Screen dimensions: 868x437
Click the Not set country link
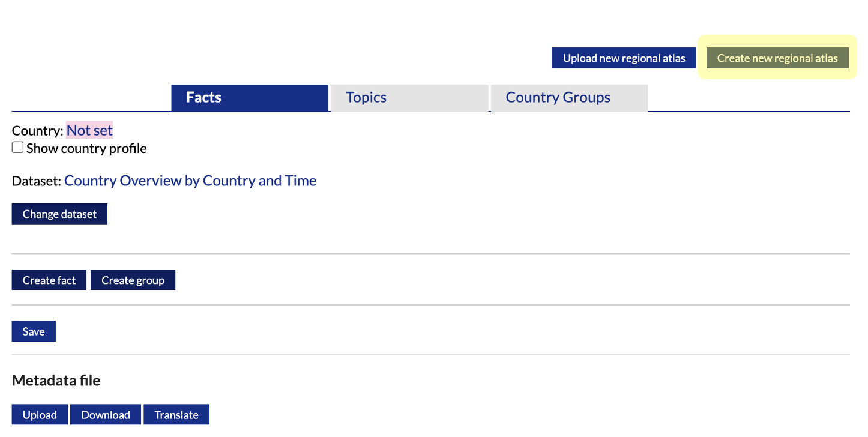89,130
